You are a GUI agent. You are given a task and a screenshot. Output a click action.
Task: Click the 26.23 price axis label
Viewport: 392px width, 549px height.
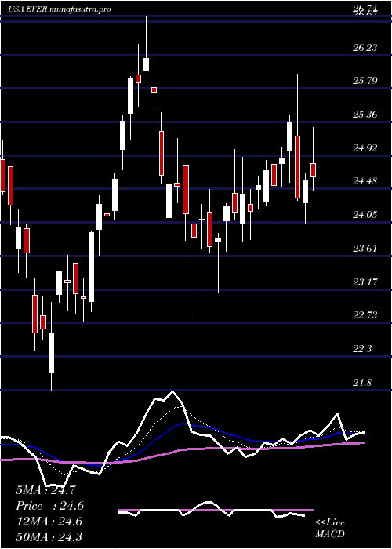365,48
